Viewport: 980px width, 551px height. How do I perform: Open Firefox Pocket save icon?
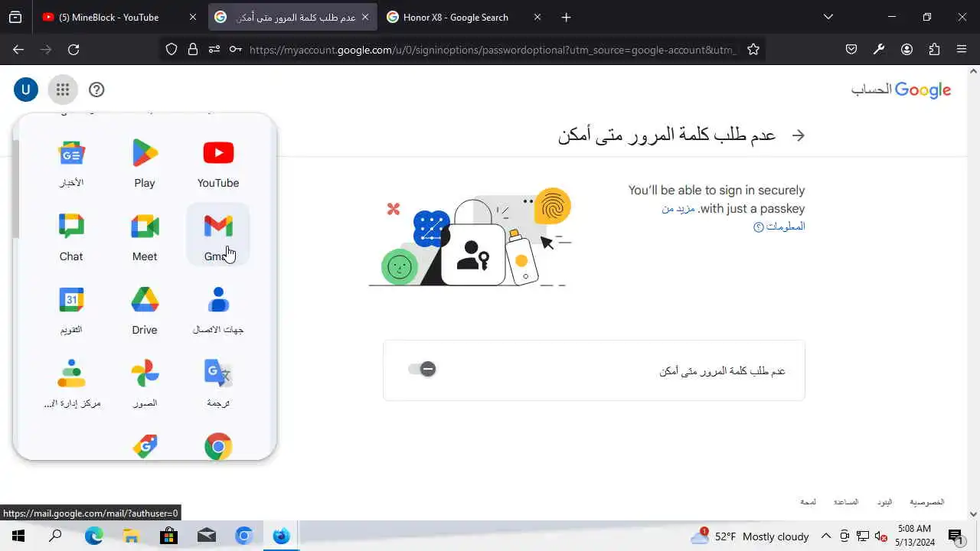click(851, 49)
